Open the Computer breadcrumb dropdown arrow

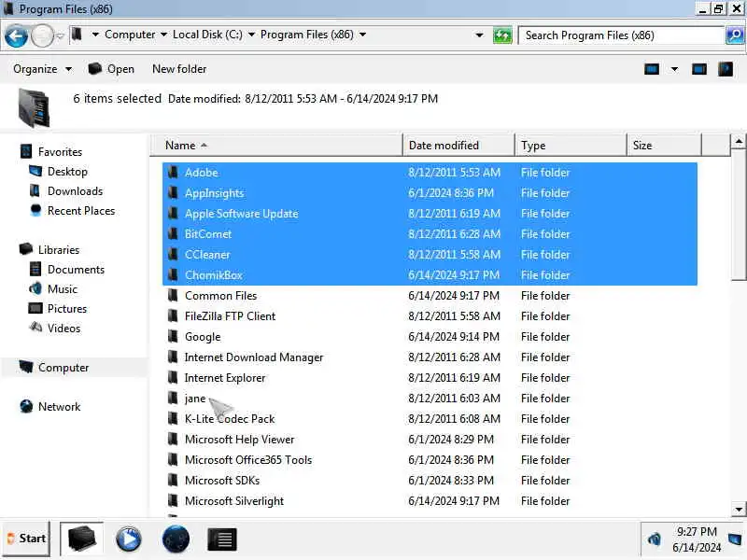(163, 35)
